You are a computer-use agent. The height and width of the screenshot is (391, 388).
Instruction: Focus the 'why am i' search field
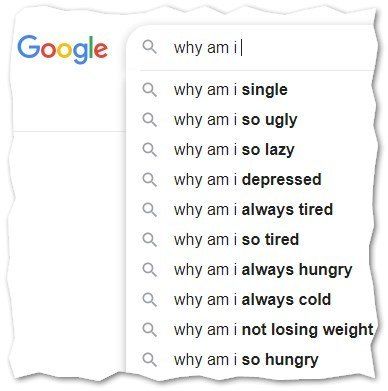click(253, 47)
